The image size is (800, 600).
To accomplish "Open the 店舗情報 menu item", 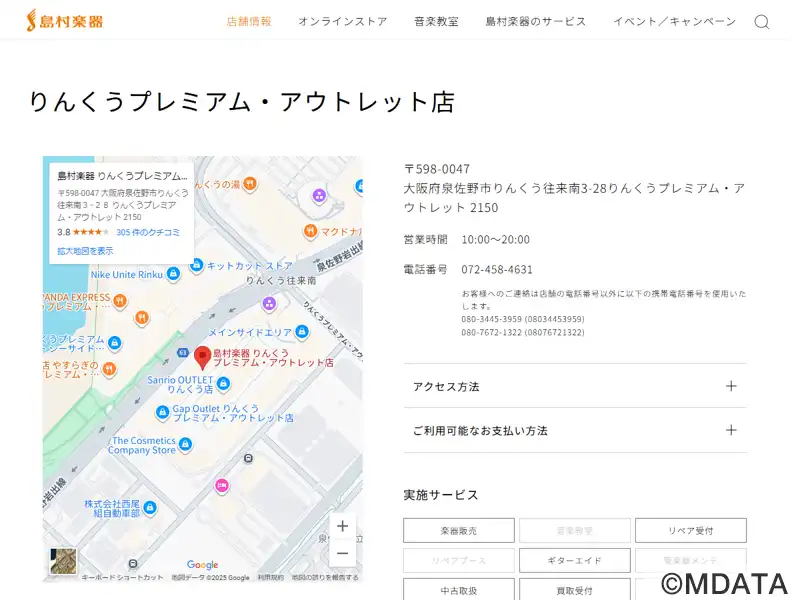I will [249, 21].
